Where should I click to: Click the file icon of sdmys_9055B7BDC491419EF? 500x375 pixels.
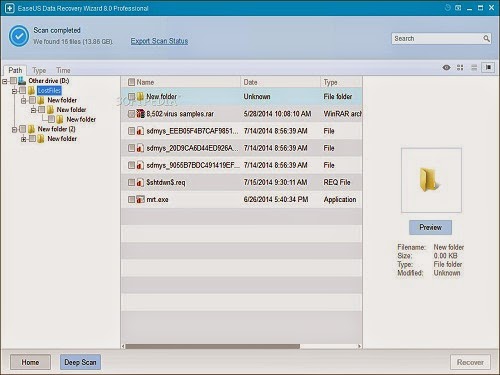[x=140, y=165]
